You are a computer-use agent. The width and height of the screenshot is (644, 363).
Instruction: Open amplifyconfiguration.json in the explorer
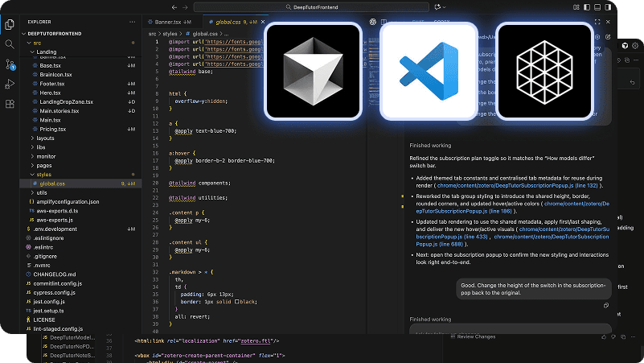point(68,202)
